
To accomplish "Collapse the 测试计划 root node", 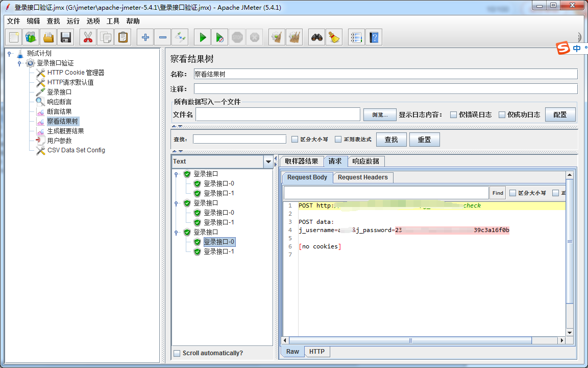I will point(9,54).
